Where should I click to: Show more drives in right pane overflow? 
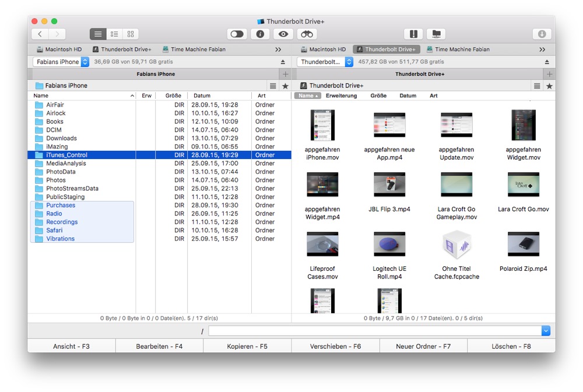click(542, 50)
